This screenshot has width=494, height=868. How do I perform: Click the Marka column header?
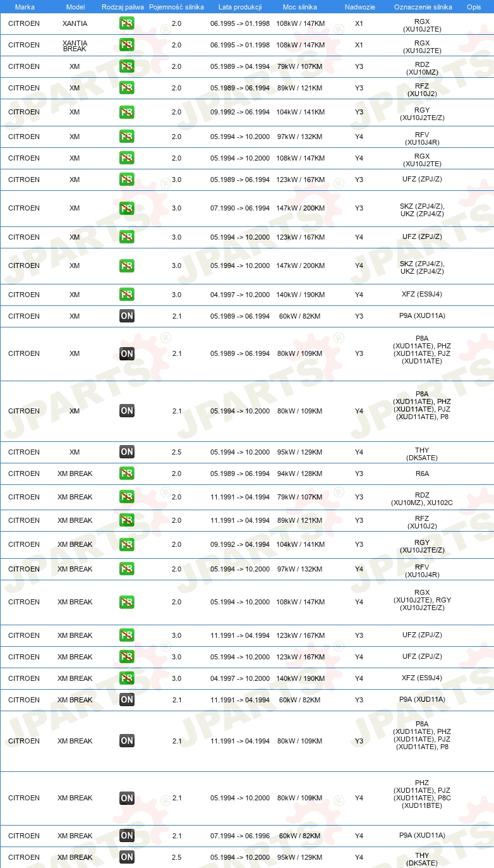(x=25, y=7)
